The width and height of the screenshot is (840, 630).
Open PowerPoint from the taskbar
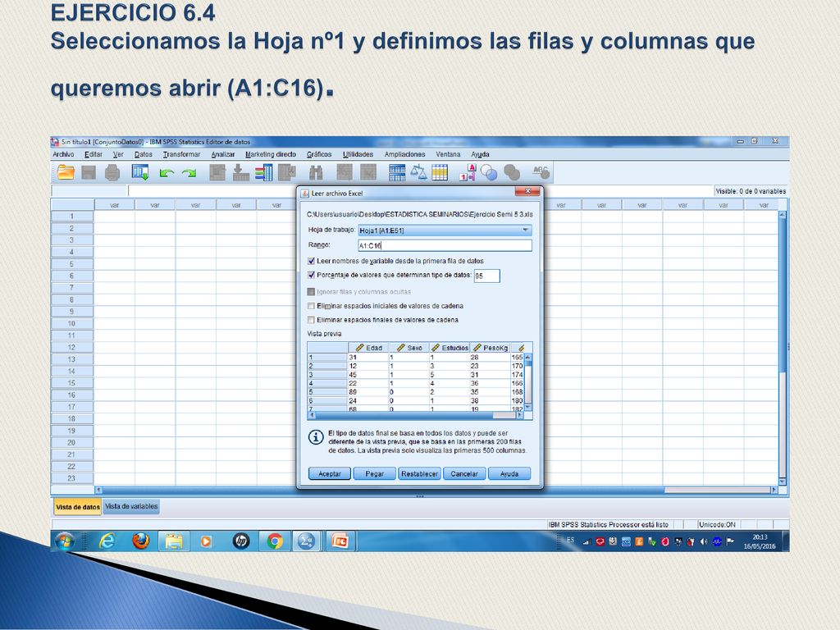pyautogui.click(x=340, y=541)
